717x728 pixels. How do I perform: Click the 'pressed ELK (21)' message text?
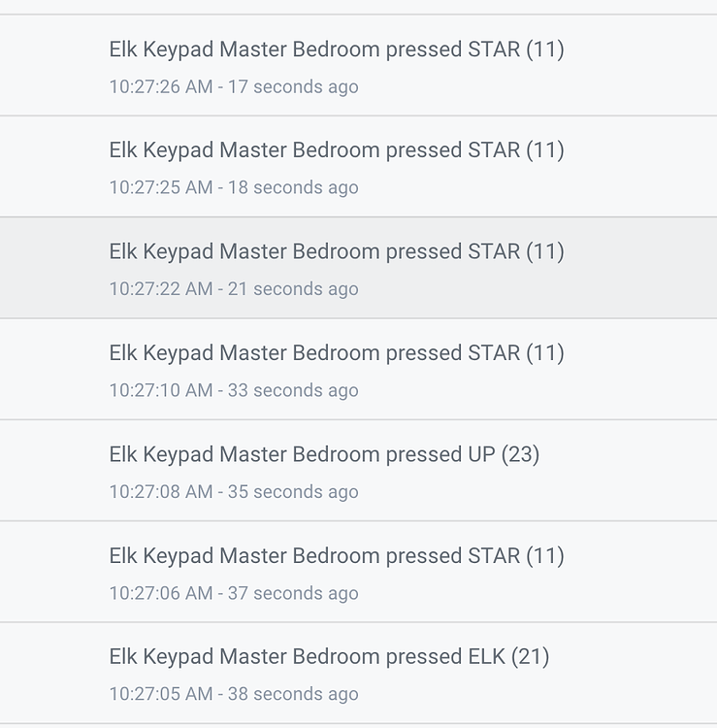coord(467,657)
